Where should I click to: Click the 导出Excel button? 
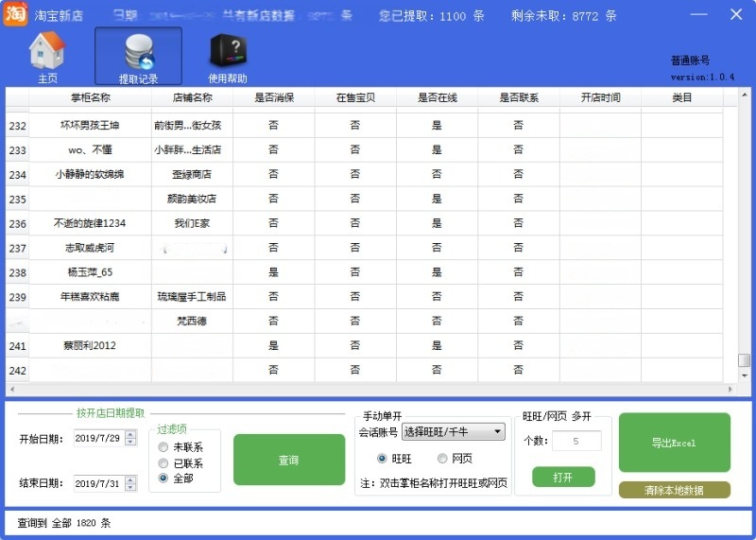tap(674, 443)
